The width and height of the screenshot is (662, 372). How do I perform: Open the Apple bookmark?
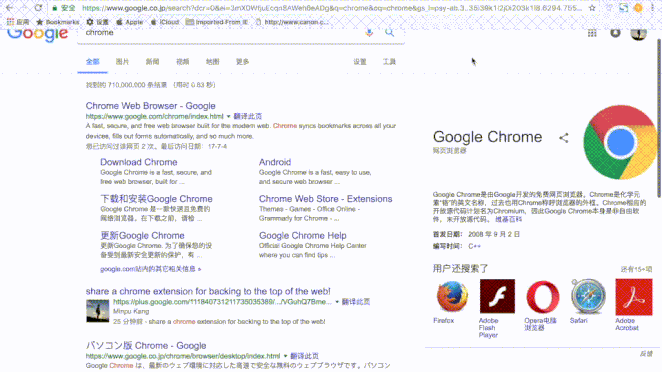pyautogui.click(x=130, y=22)
